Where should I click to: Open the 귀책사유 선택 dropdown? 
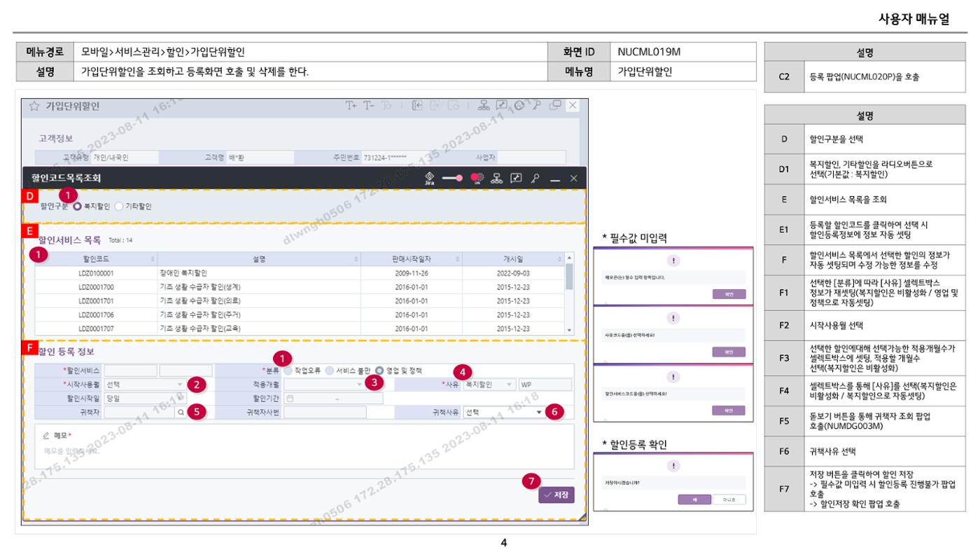tap(504, 413)
